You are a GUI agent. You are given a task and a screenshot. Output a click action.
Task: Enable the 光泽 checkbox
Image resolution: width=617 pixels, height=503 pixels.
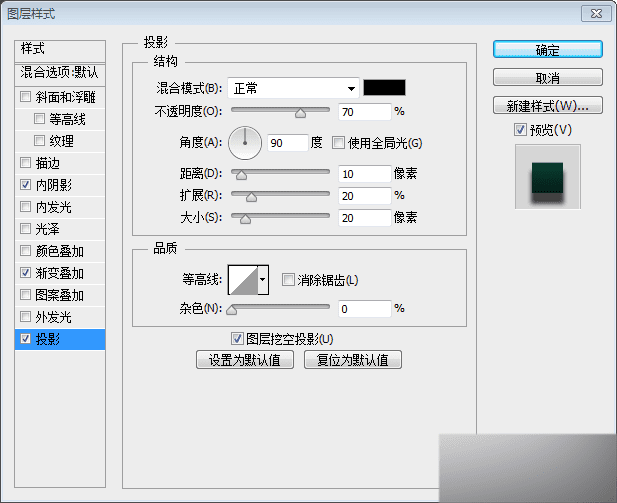26,229
